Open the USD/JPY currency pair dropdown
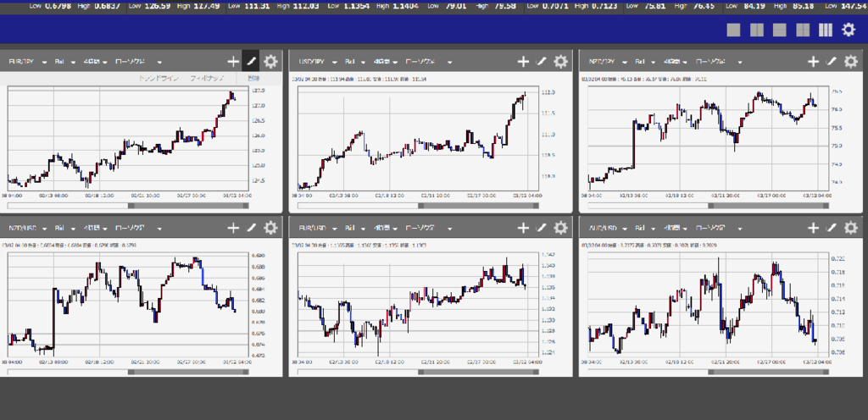Screen dimensions: 868x420 tap(317, 62)
